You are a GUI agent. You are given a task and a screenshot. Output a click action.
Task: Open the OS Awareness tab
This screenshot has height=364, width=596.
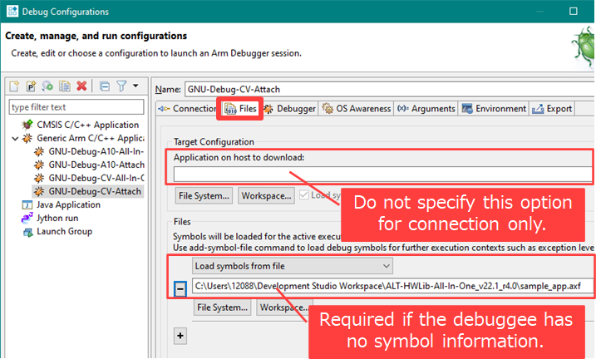[357, 109]
